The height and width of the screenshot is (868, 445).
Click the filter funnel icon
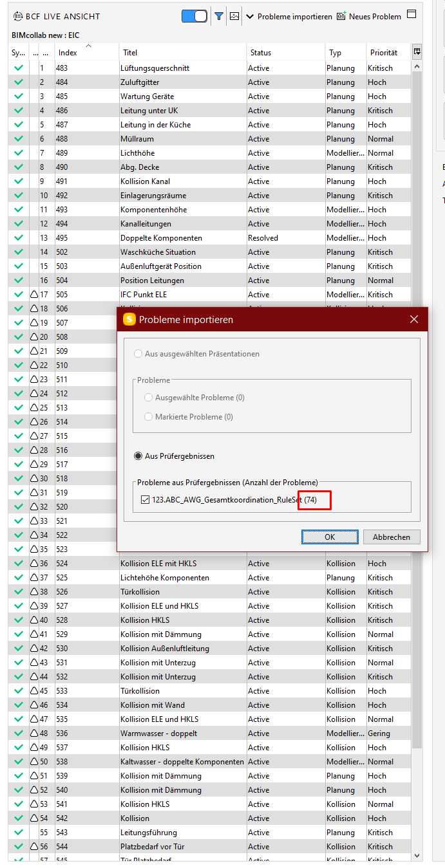[219, 16]
